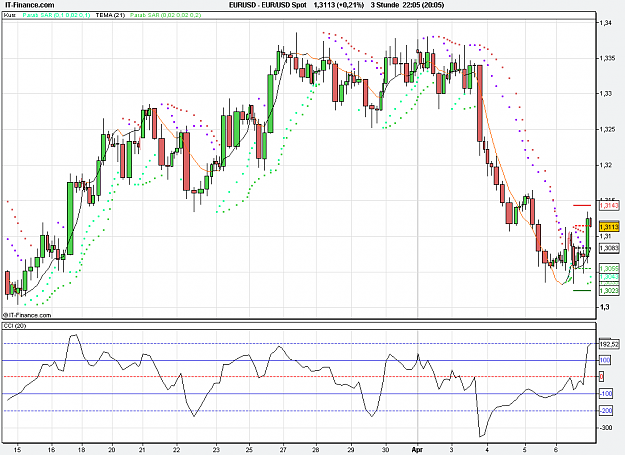Click the '22:05 (20:05)' time text
This screenshot has height=455, width=625.
click(423, 5)
